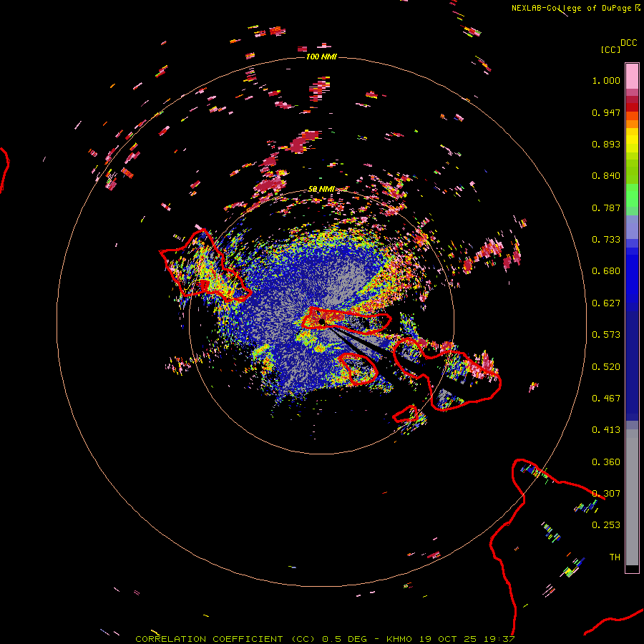644x644 pixels.
Task: Select the 0.893 scale value
Action: click(x=606, y=144)
